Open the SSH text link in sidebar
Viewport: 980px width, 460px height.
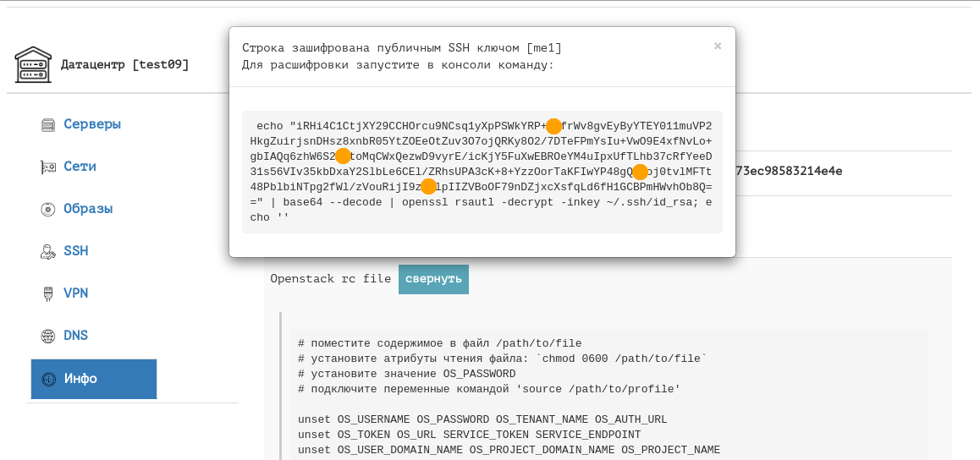coord(76,251)
